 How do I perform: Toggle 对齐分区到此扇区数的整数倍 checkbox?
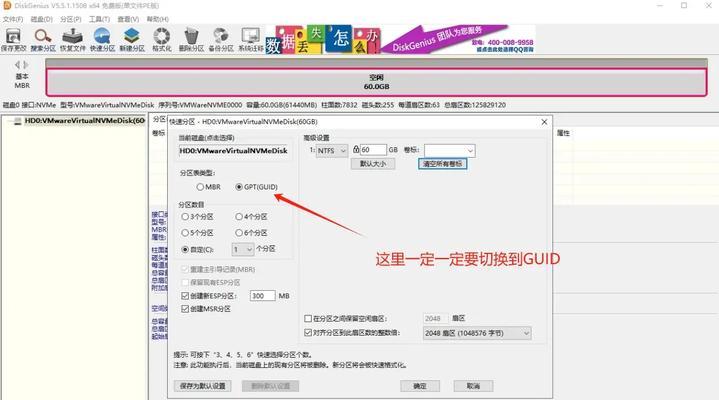click(308, 333)
